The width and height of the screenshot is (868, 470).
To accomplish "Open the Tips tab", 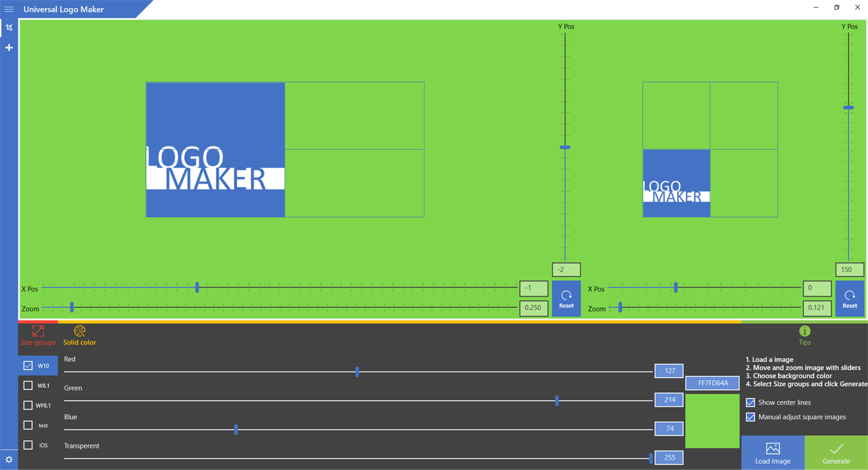I will pyautogui.click(x=805, y=335).
